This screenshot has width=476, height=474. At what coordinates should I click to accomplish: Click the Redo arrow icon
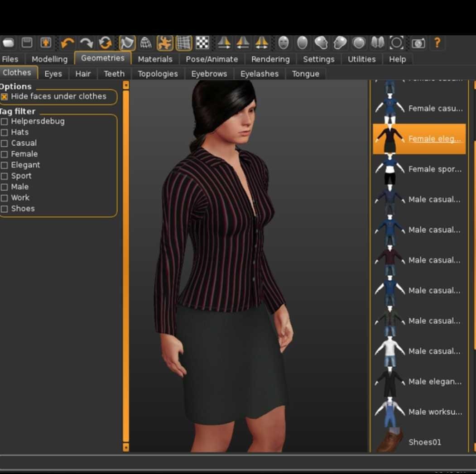pyautogui.click(x=86, y=43)
